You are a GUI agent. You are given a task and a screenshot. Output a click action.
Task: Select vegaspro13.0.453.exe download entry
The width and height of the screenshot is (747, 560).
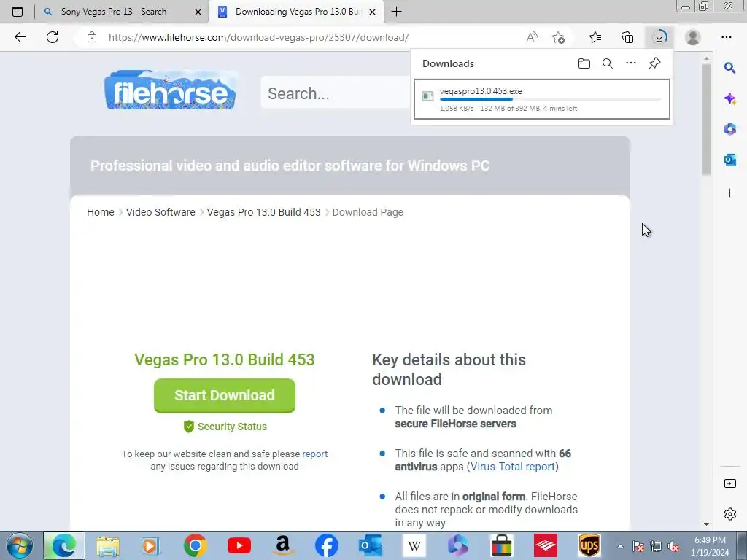pos(542,99)
